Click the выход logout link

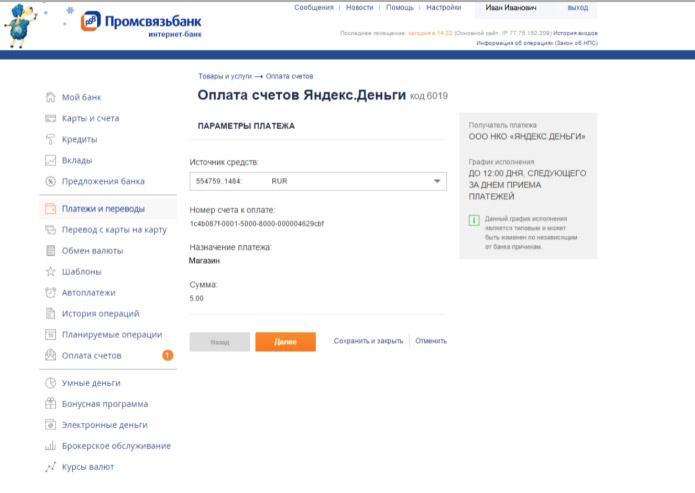[578, 8]
